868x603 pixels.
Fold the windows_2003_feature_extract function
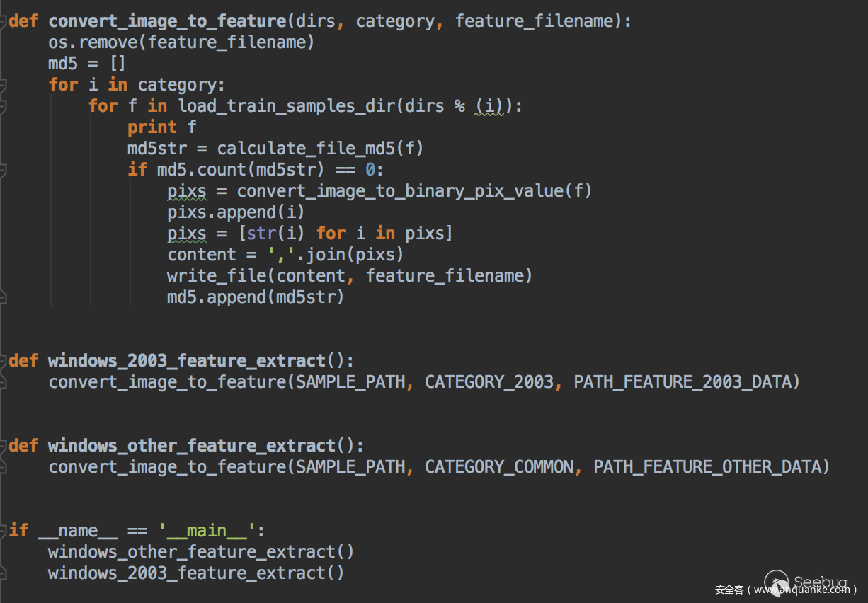4,361
